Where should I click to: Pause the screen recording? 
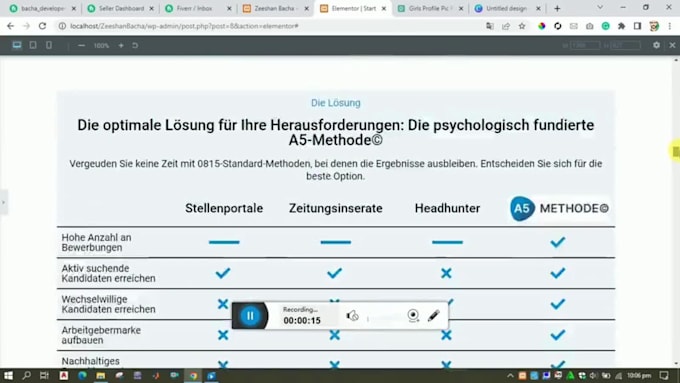tap(250, 316)
